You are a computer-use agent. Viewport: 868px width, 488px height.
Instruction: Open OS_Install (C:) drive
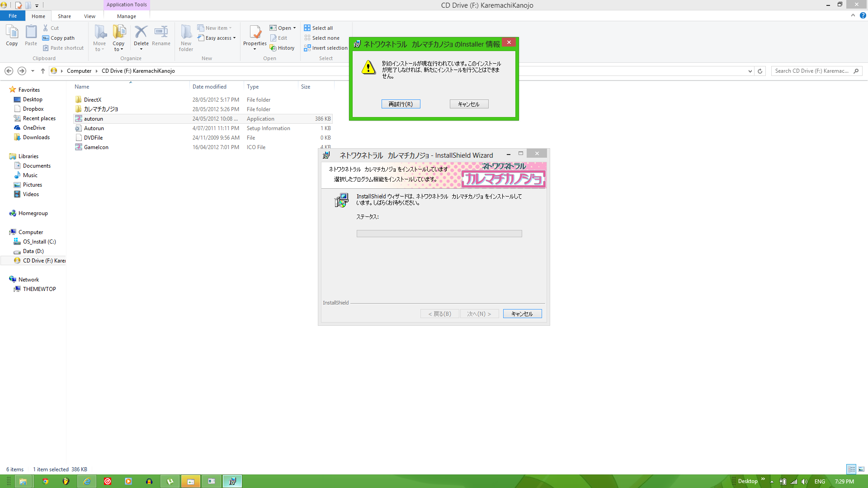[x=39, y=242]
